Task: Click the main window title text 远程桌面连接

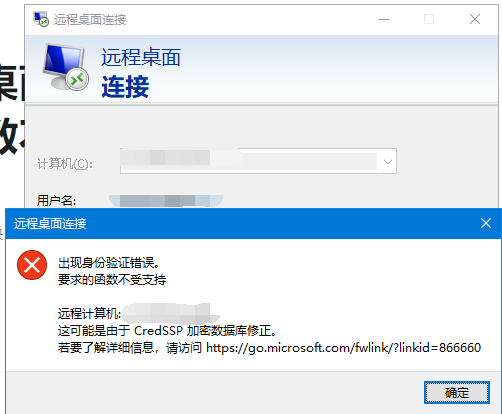Action: (x=90, y=20)
